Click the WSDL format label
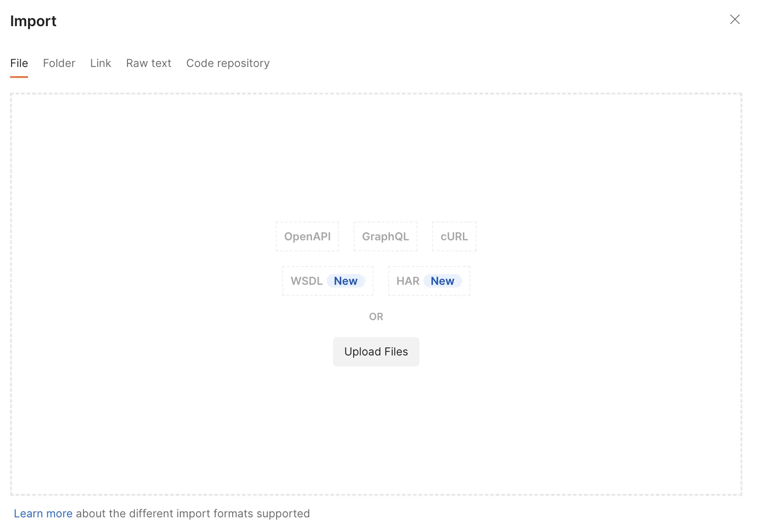757x532 pixels. click(306, 281)
